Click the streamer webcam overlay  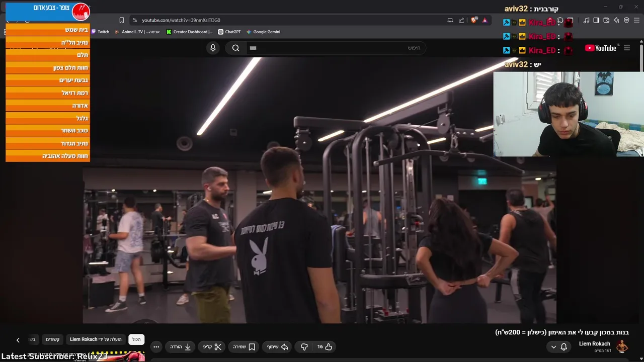click(569, 114)
